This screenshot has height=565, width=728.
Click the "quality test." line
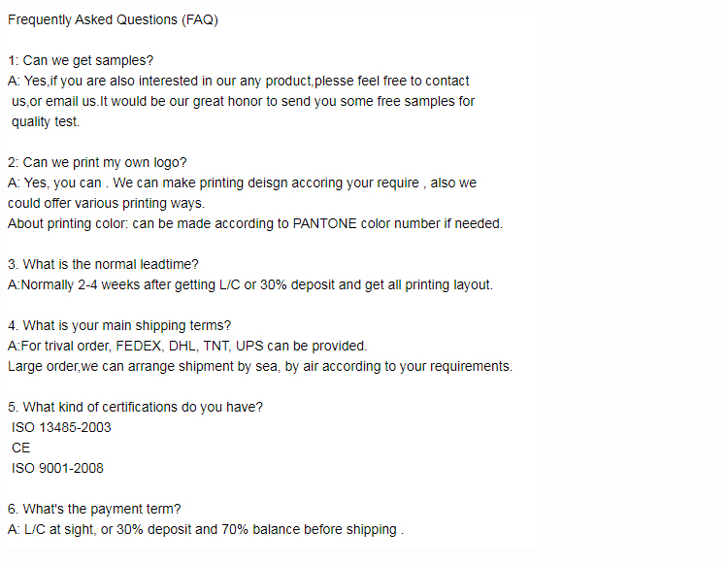(x=46, y=121)
